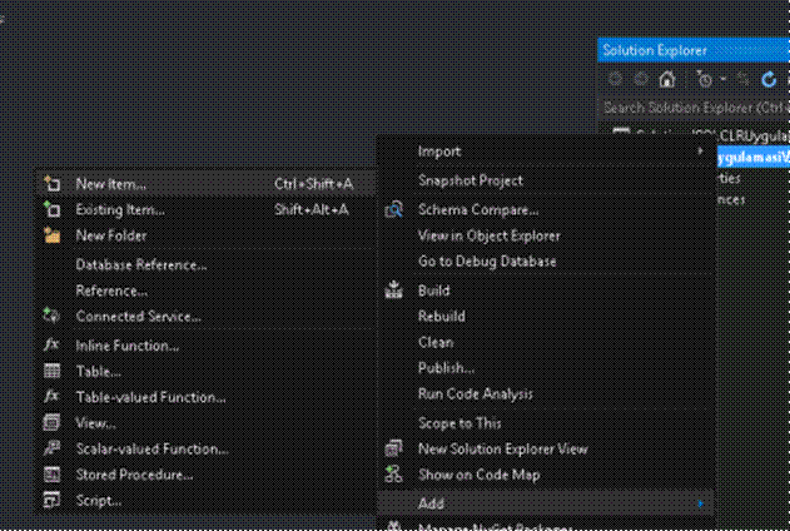Click Sync with Active Document icon
The width and height of the screenshot is (790, 531).
click(x=743, y=79)
